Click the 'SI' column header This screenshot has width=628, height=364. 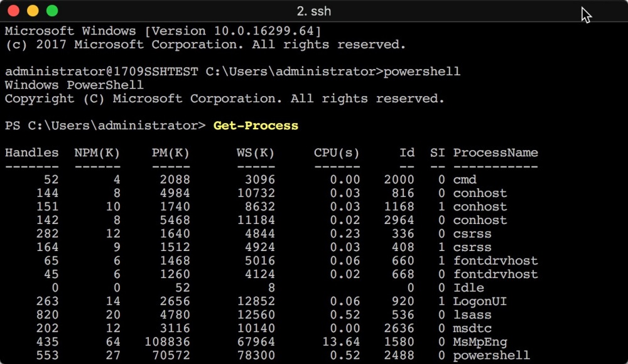coord(437,153)
